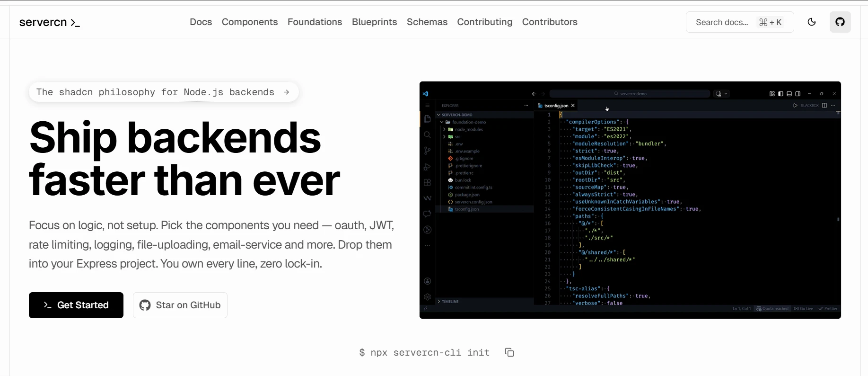The width and height of the screenshot is (868, 376).
Task: Click the Run play icon in editor toolbar
Action: click(x=795, y=106)
